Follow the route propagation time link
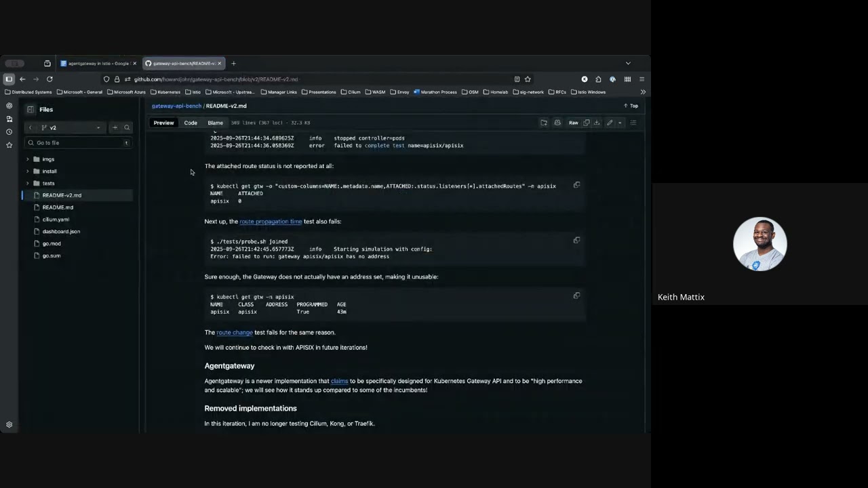The image size is (868, 488). click(271, 222)
